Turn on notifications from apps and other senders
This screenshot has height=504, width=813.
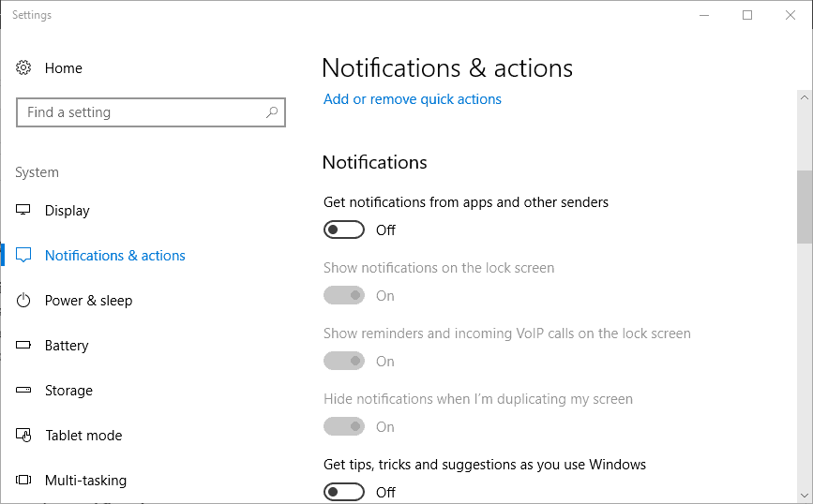pos(344,230)
